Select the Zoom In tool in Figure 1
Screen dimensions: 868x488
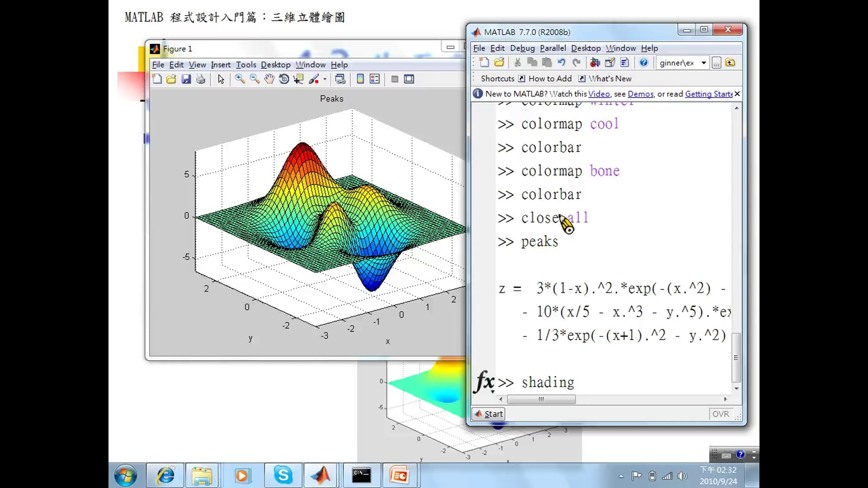240,79
